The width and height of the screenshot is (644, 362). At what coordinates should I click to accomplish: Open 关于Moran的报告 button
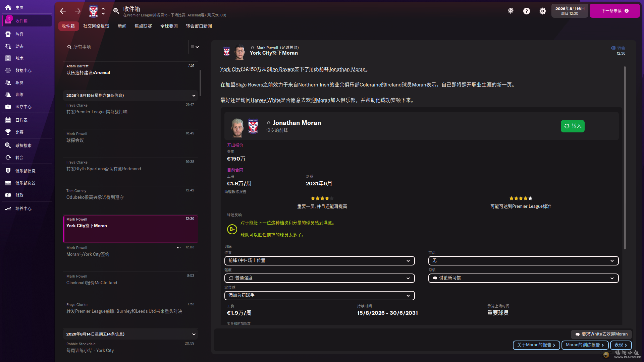click(536, 345)
